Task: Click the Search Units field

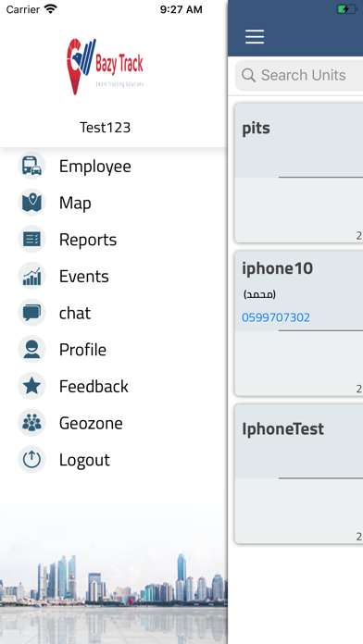Action: coord(299,75)
